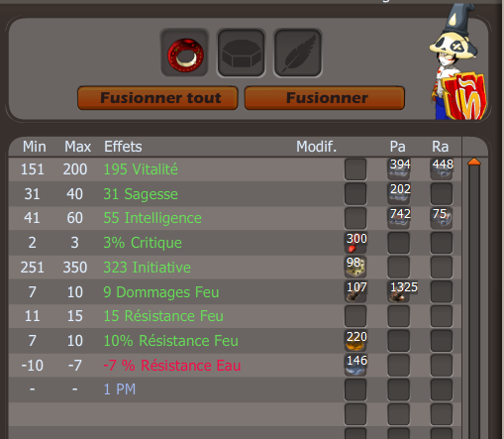Screen dimensions: 504x439
Task: Select the 448 Ra Vitalité rune
Action: pos(442,169)
